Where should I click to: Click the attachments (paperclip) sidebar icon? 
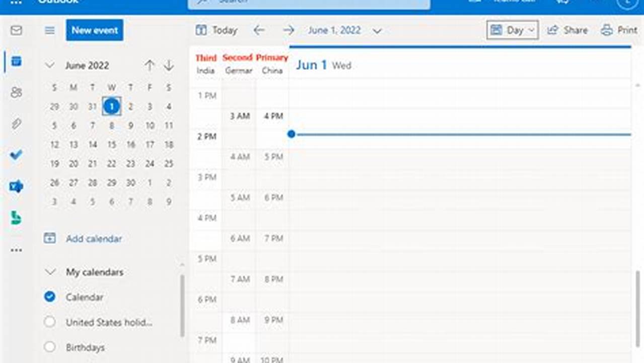pyautogui.click(x=16, y=123)
